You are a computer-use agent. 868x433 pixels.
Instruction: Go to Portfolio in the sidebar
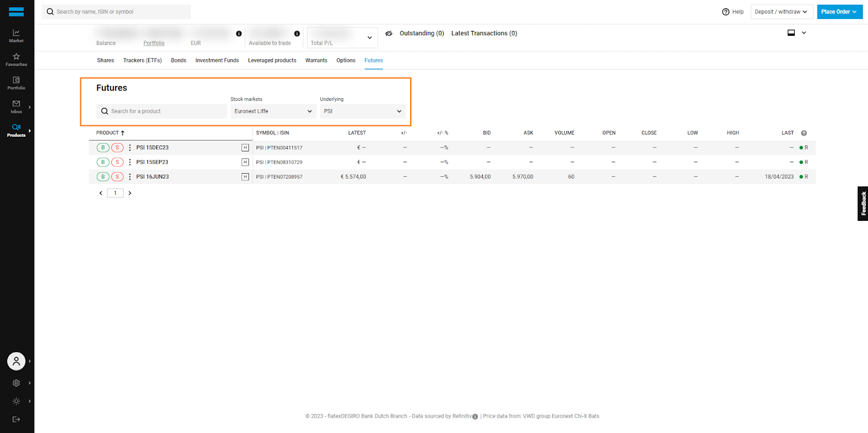[16, 83]
